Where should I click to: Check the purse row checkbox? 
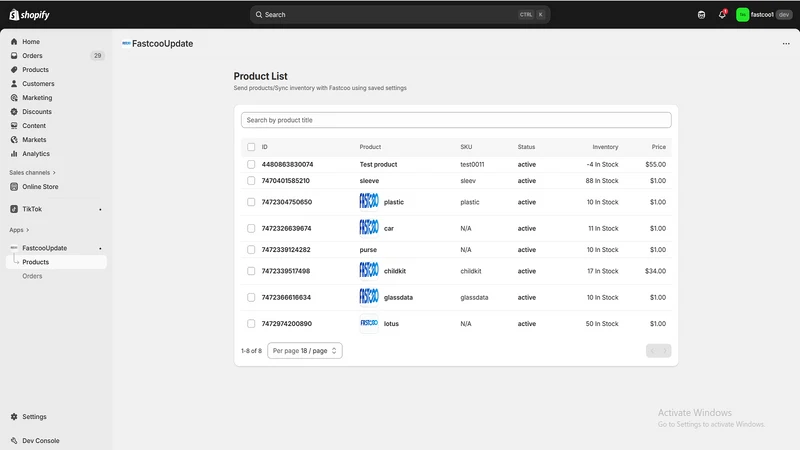pos(251,249)
